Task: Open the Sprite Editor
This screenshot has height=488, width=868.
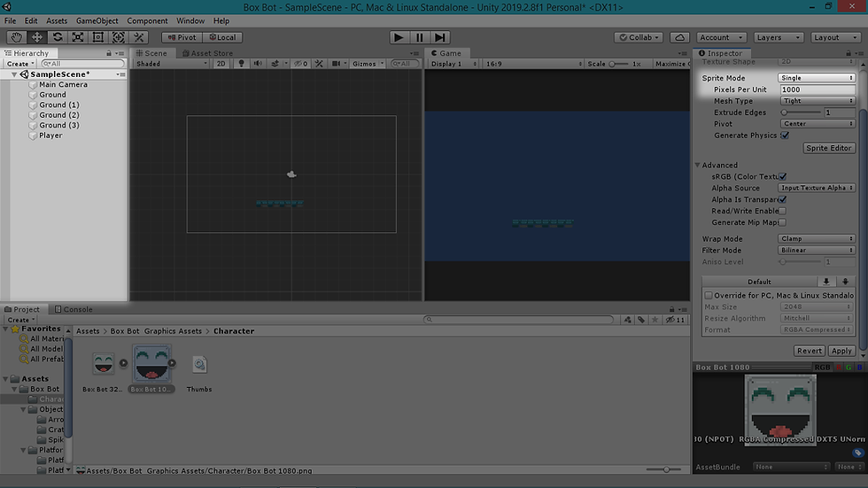Action: [x=829, y=148]
